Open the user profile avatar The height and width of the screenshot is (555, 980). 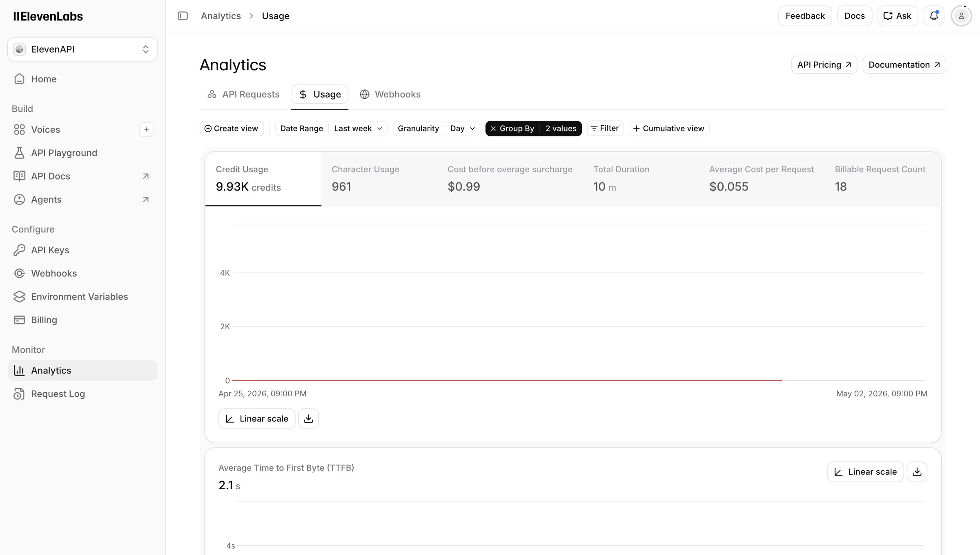(961, 16)
